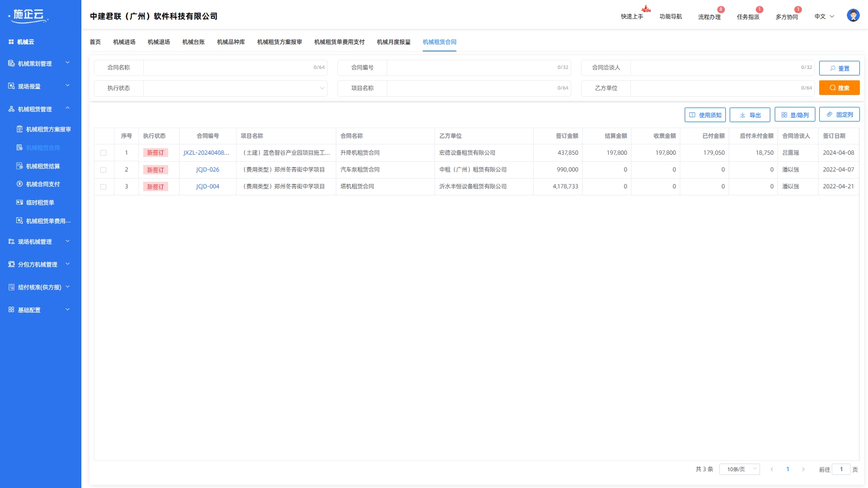Open the 10条/页 page size dropdown
The image size is (868, 488).
click(739, 470)
